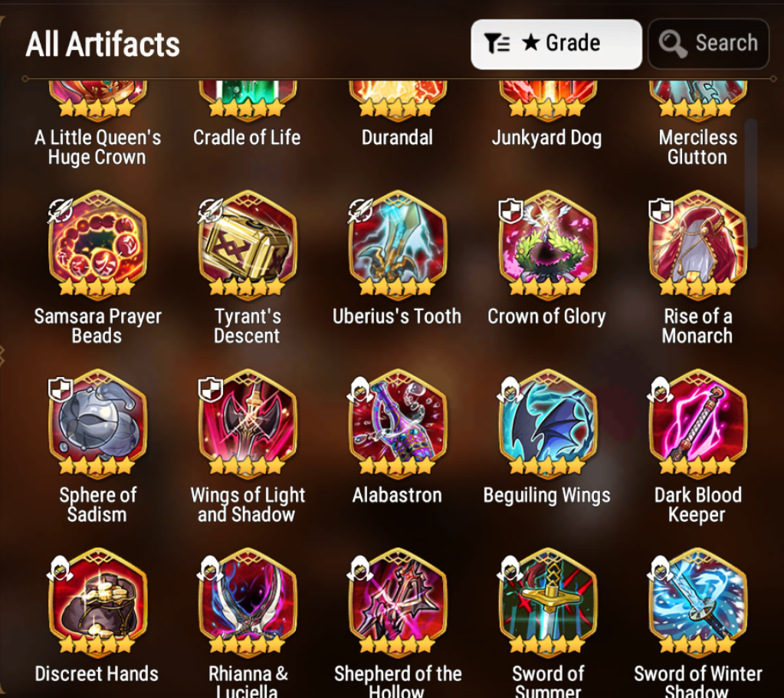Select the Tyrant's Descent artifact icon
The height and width of the screenshot is (698, 784).
coord(248,245)
